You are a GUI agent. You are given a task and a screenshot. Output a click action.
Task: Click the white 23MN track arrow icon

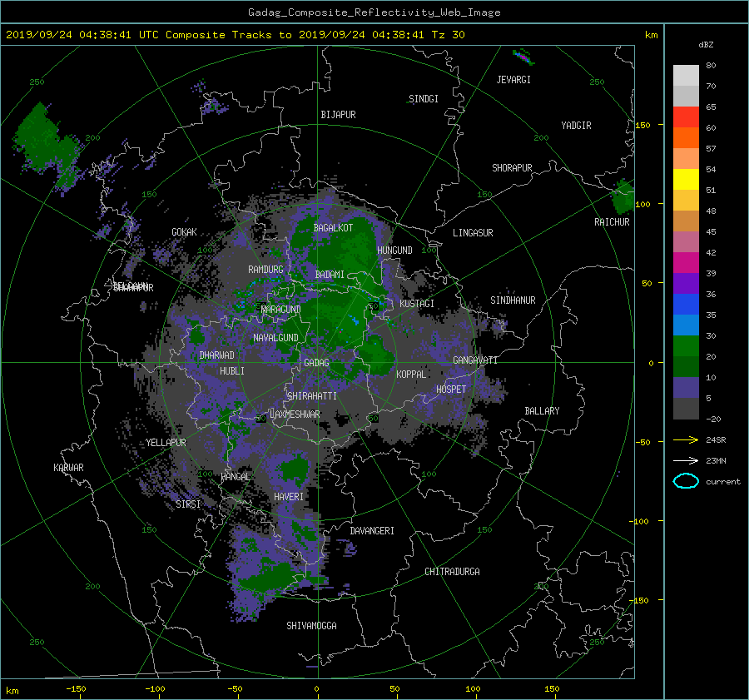(686, 460)
